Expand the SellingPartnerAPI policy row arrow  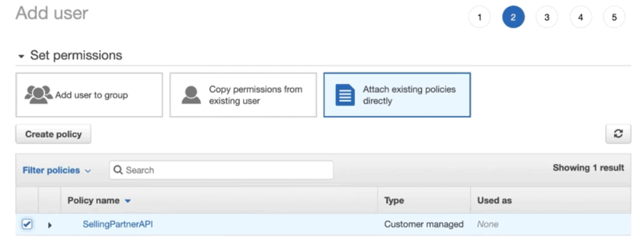(50, 225)
